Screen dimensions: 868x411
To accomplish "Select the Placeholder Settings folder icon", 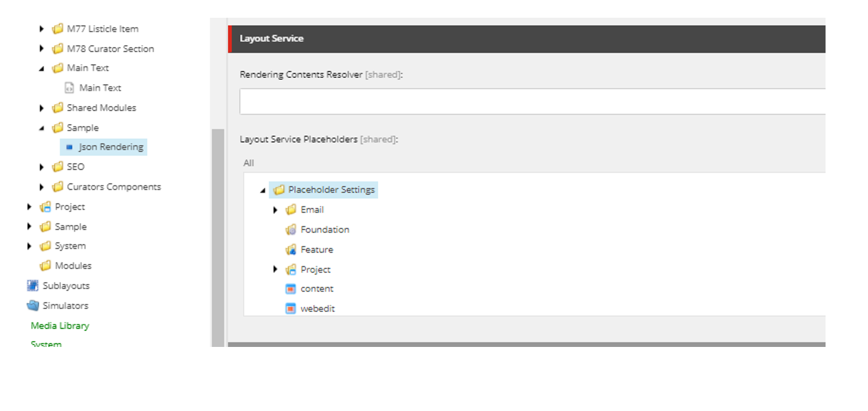I will [x=279, y=189].
